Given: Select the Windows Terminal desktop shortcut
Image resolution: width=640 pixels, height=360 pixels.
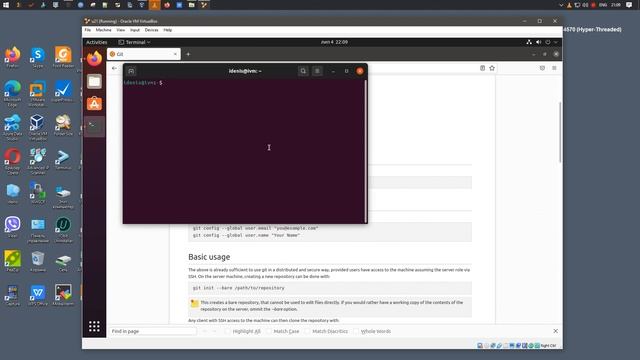Looking at the screenshot, I should 63,159.
